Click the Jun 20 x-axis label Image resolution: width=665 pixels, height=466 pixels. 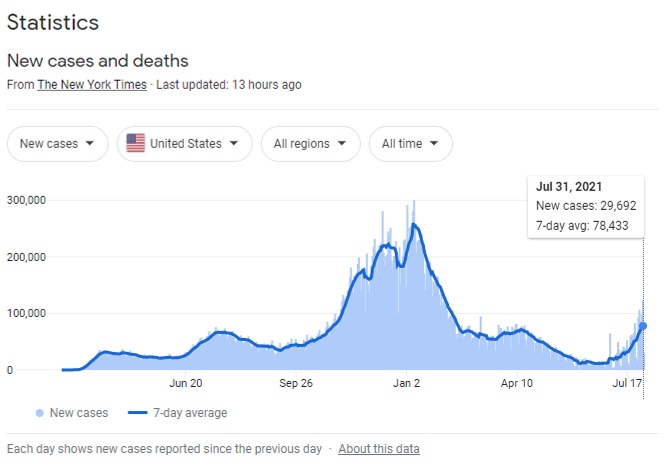pyautogui.click(x=186, y=383)
